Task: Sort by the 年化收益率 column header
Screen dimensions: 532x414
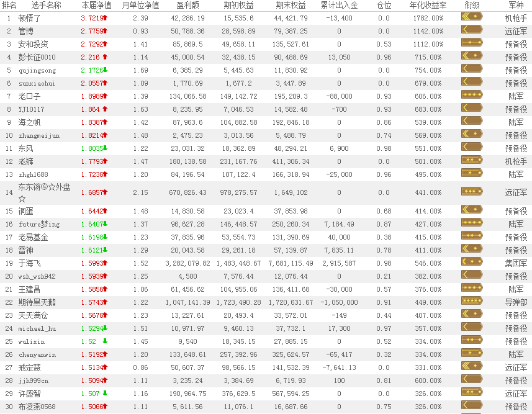Action: tap(428, 5)
